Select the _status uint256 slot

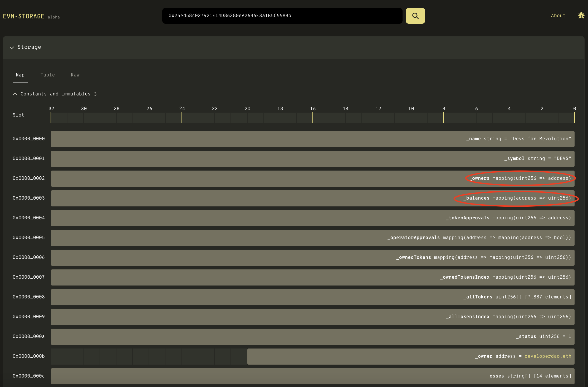[312, 337]
